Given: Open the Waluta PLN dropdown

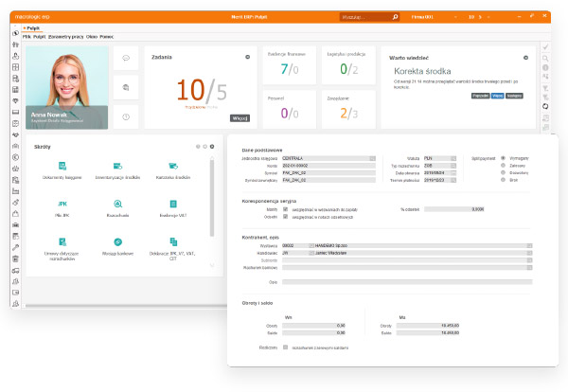Looking at the screenshot, I should (x=453, y=158).
